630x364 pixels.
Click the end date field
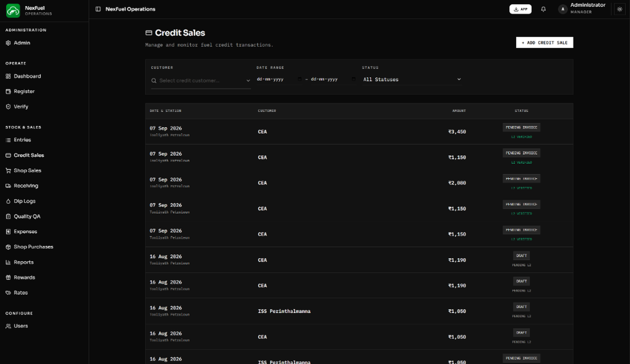333,79
